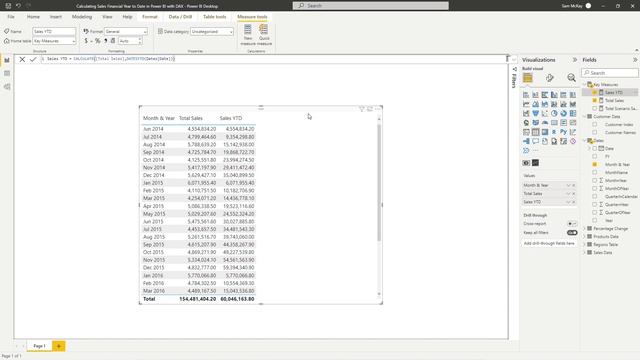Select the R script visual icon
Viewport: 640px width, 360px height.
point(554,132)
